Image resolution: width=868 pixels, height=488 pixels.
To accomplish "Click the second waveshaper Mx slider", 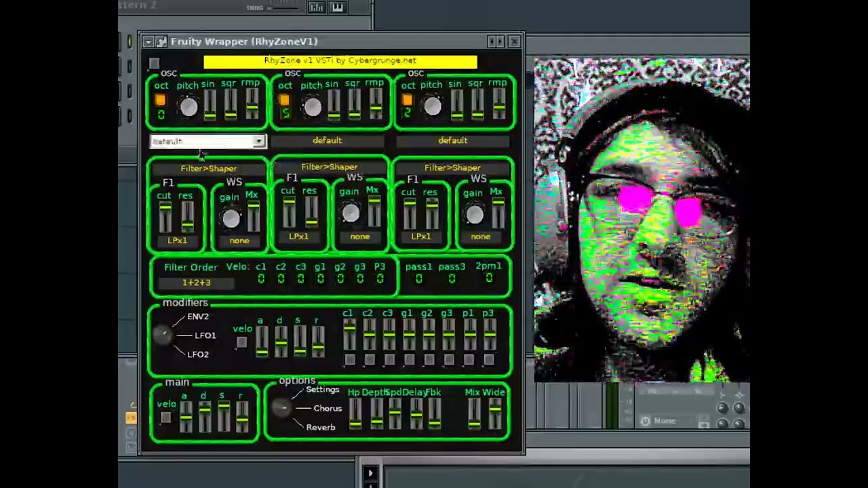I will point(374,211).
